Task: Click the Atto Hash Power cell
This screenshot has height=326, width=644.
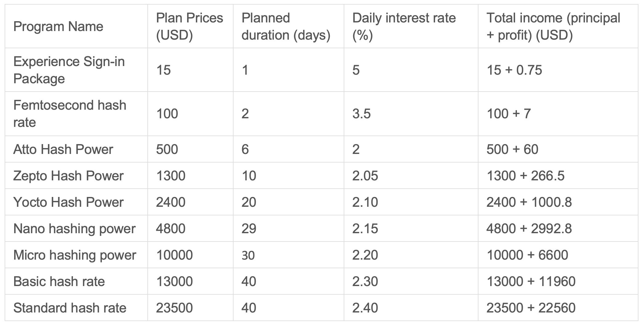Action: 63,149
